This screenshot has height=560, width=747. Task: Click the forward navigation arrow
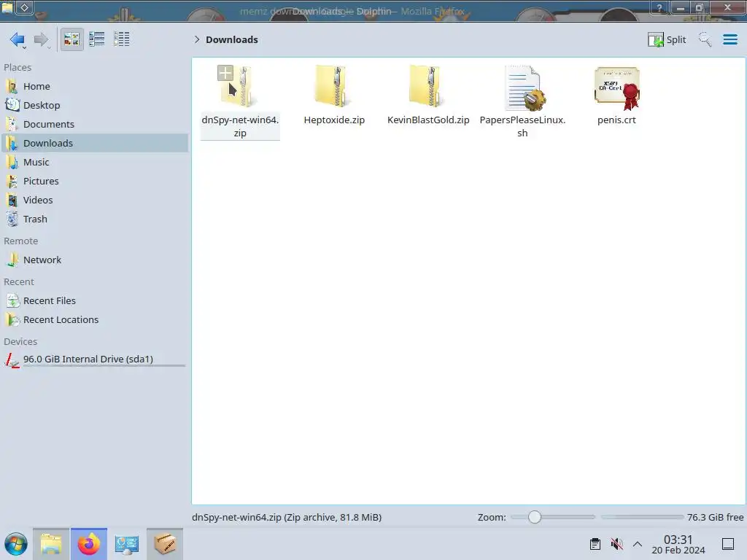pyautogui.click(x=42, y=39)
